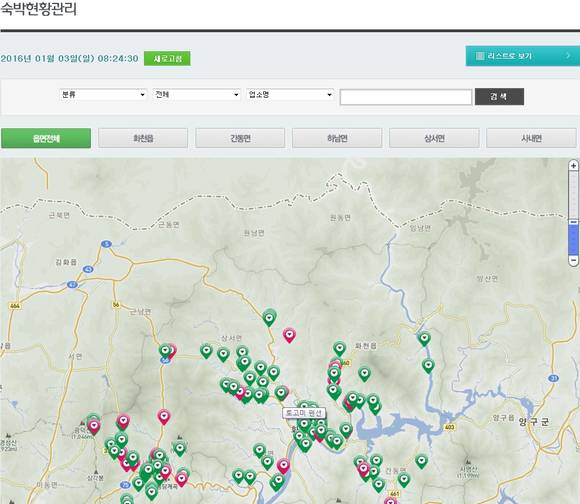
Task: Switch to the 화천읍 tab
Action: (143, 138)
